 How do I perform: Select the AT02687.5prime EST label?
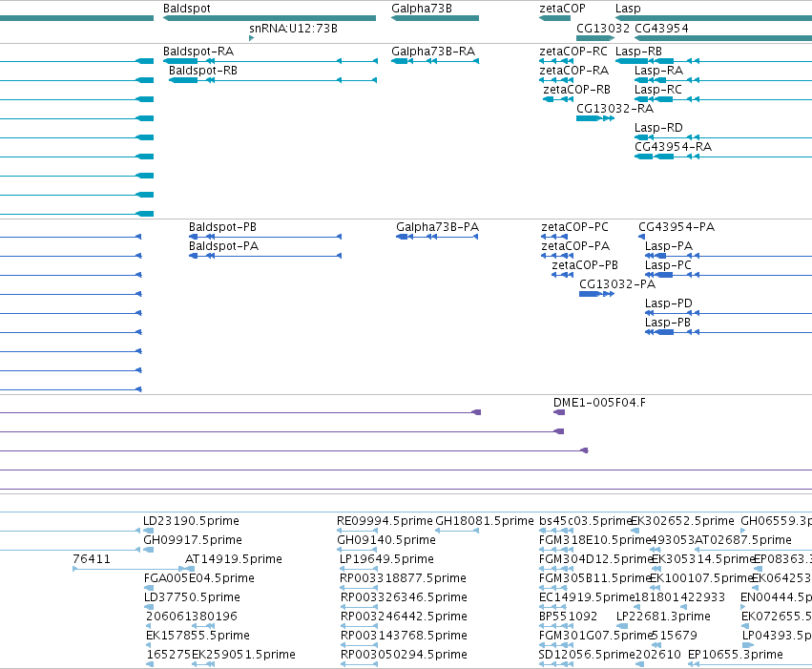742,540
